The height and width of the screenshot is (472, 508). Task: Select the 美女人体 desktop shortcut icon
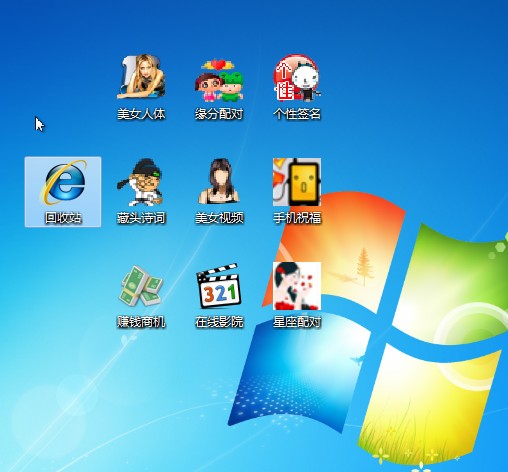[141, 77]
